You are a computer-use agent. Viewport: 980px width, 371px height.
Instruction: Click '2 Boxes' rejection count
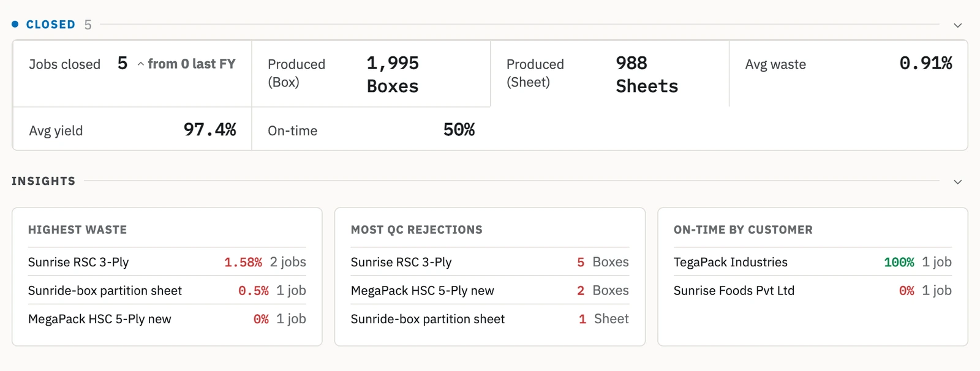(603, 290)
